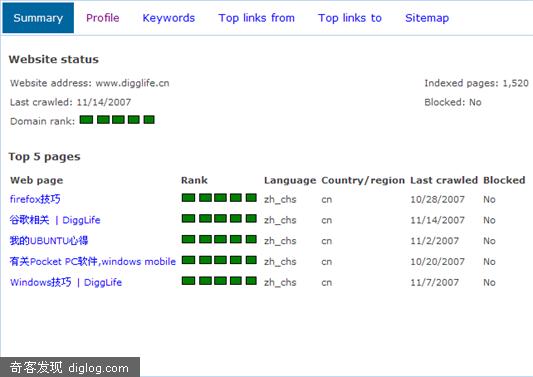Open the 我的UBUNTU心得 page link
This screenshot has width=533, height=377.
click(49, 241)
